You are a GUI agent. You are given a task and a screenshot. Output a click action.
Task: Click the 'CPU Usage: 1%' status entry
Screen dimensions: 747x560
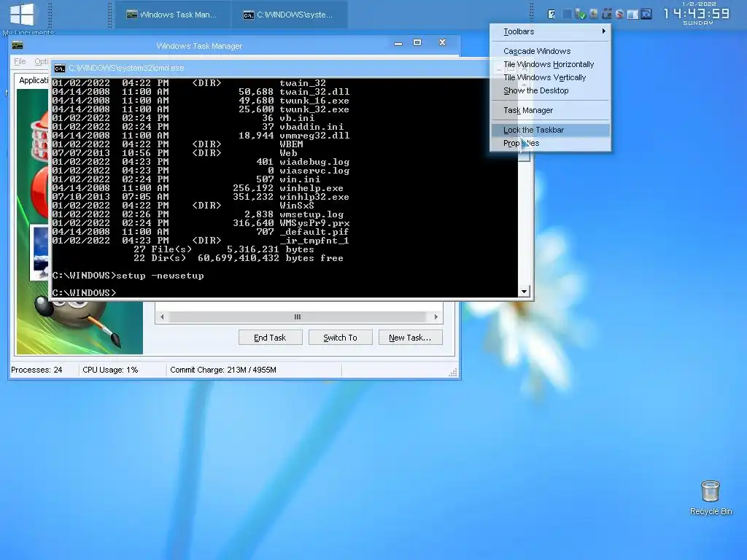tap(110, 370)
